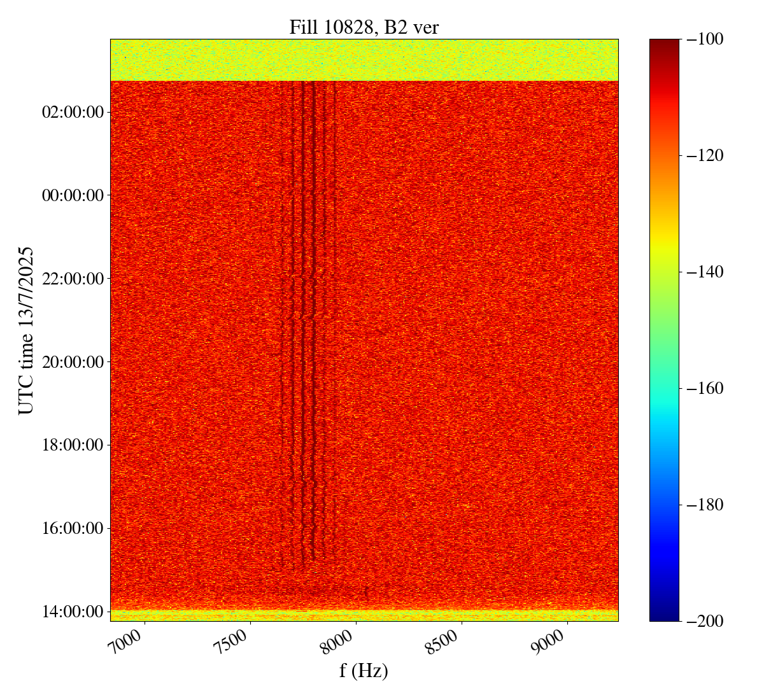Click the plot title 'Fill 10828, B2 ver'

coord(364,27)
